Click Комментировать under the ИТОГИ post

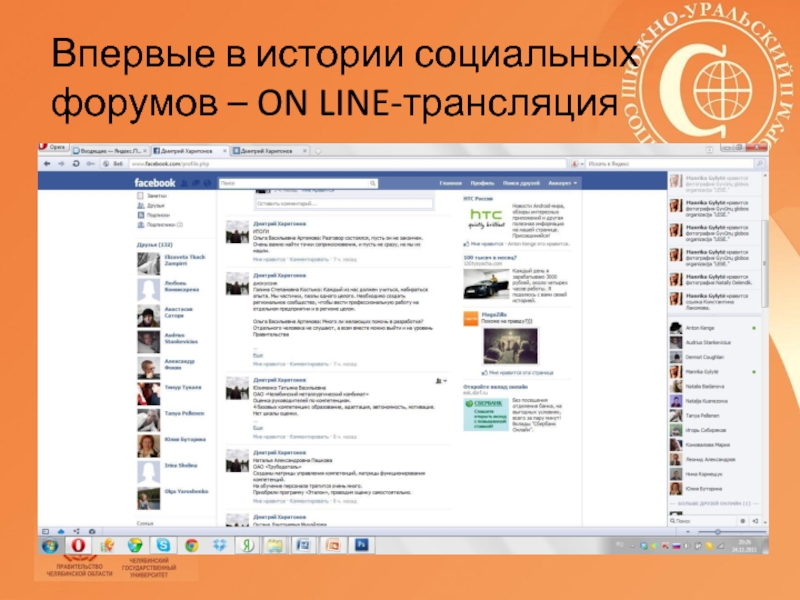click(309, 260)
